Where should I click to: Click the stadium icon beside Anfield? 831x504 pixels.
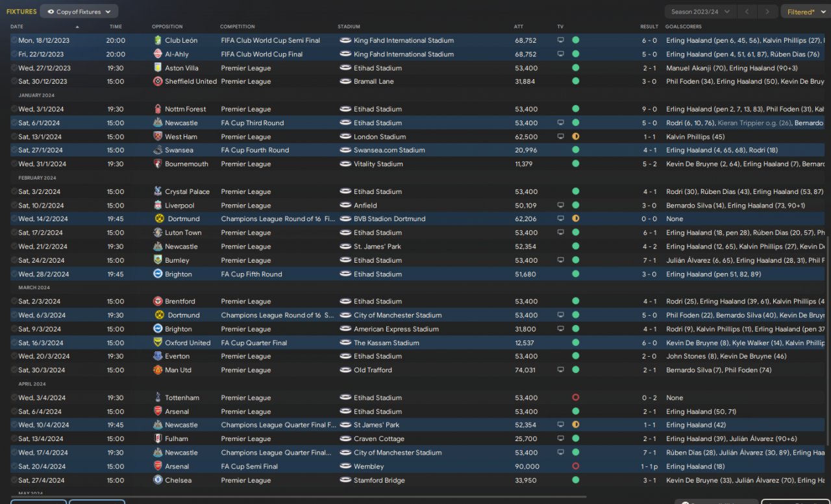[345, 206]
